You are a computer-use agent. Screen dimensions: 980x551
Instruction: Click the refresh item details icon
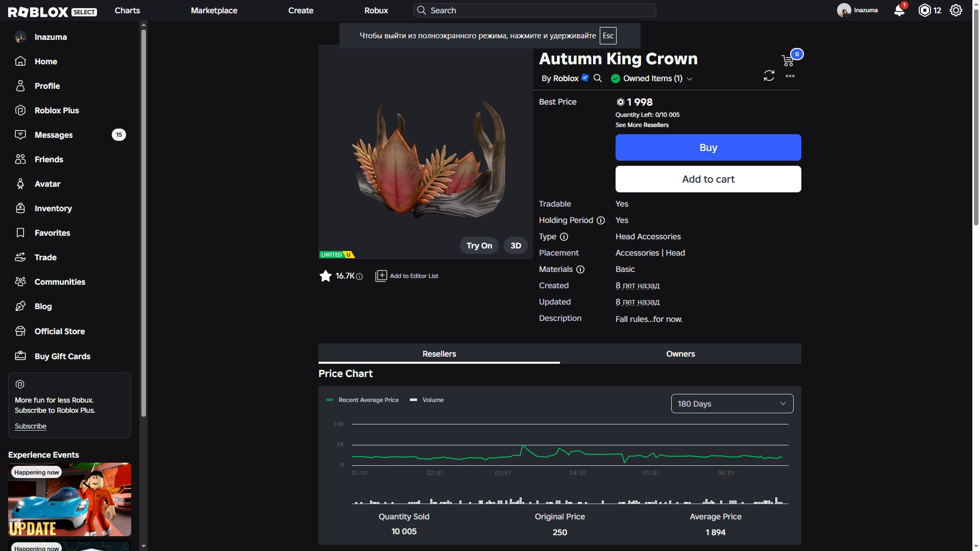[x=769, y=76]
